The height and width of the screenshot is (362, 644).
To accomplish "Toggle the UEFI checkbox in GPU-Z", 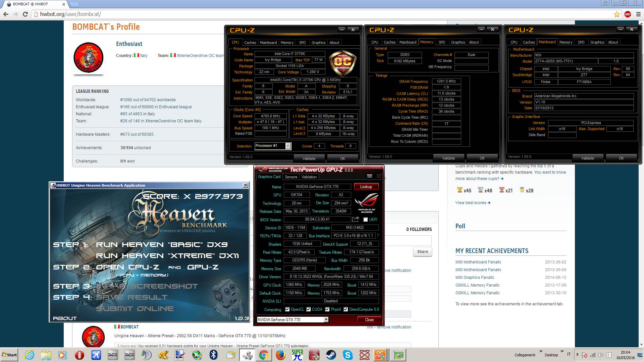I will [x=365, y=220].
